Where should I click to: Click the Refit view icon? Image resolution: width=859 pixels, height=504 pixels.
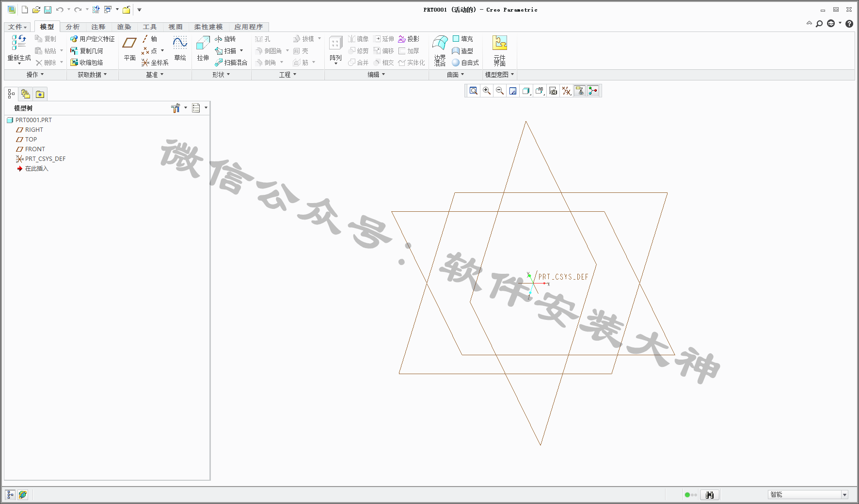[474, 91]
